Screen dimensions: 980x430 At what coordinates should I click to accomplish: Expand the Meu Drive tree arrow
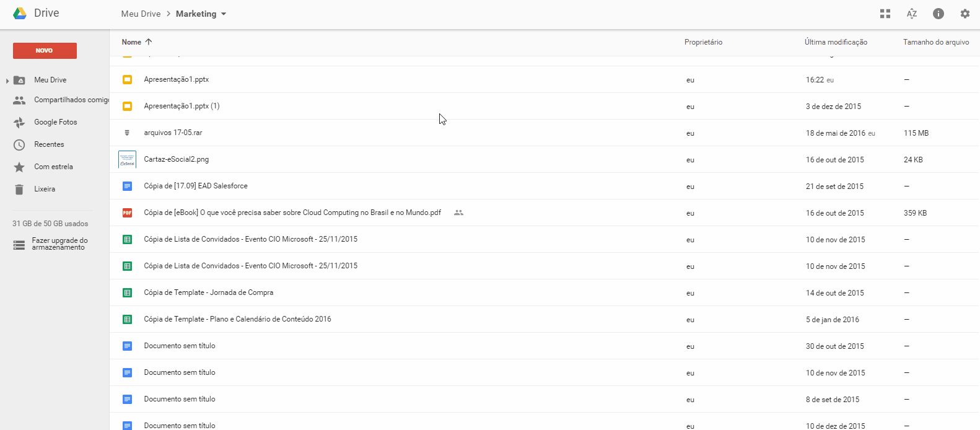coord(7,81)
